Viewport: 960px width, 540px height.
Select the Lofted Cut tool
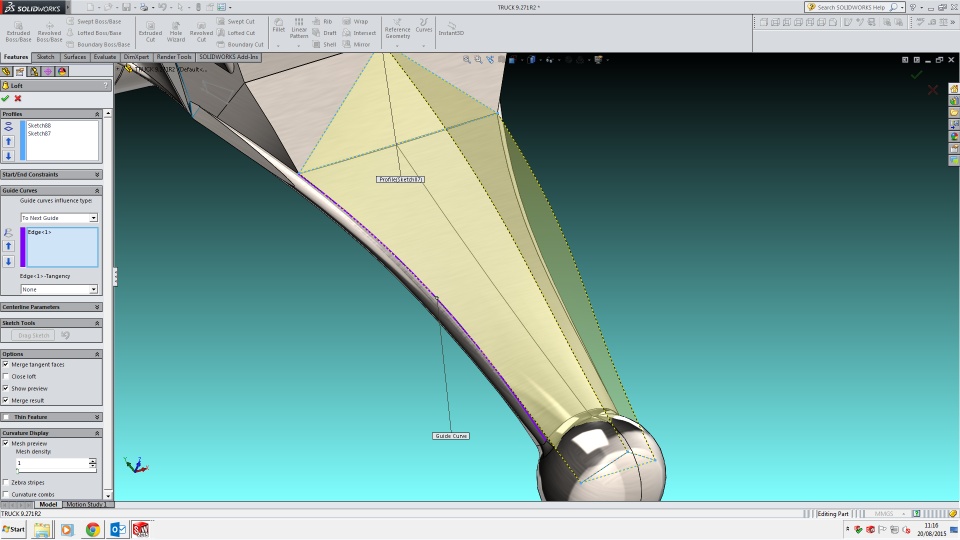[x=236, y=33]
